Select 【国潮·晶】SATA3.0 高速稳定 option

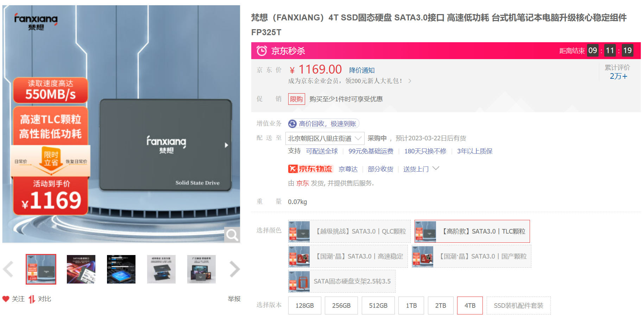[348, 256]
